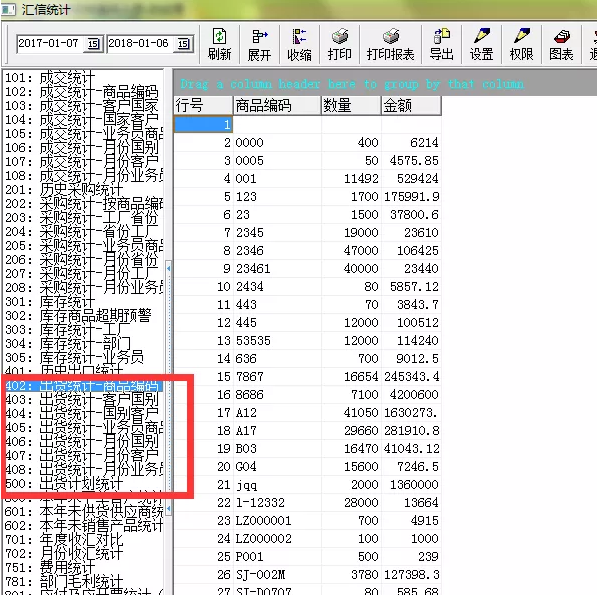Screen dimensions: 598x597
Task: Click product code cell SJ-002M
Action: click(x=277, y=574)
